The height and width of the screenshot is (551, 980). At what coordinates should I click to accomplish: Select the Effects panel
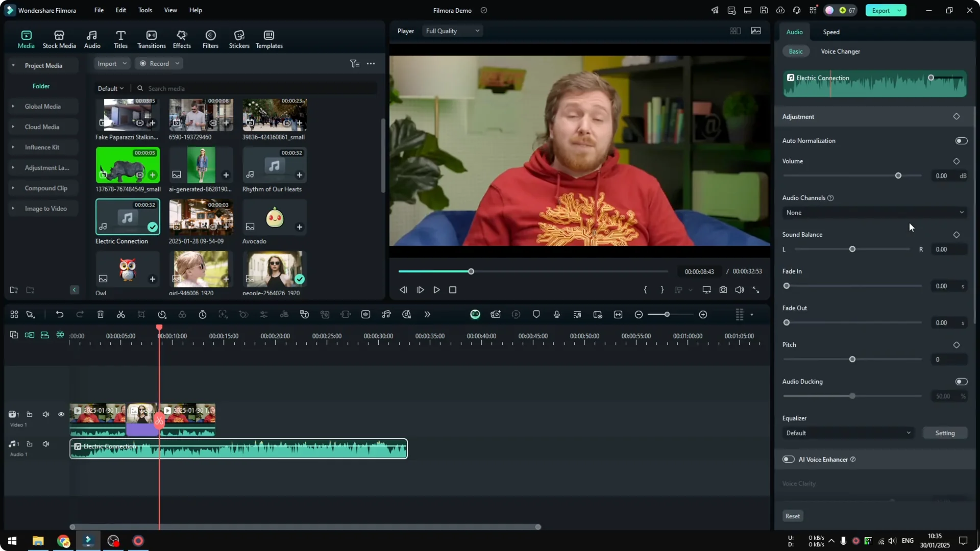click(181, 38)
